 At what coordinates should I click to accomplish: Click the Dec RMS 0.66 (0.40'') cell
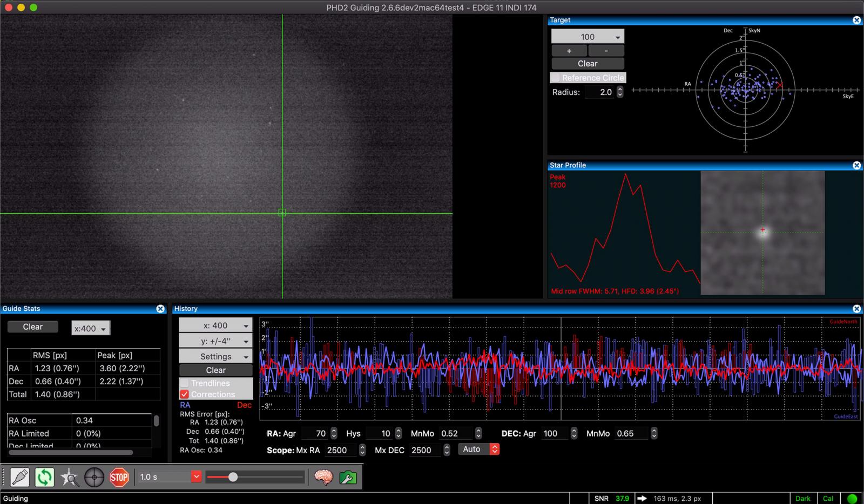pyautogui.click(x=63, y=382)
